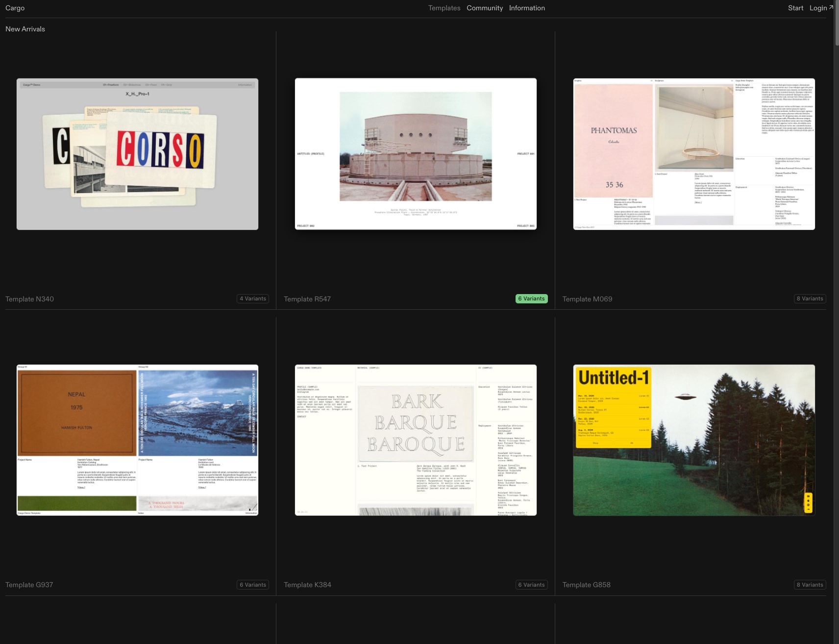Open the Templates menu item

(x=444, y=8)
